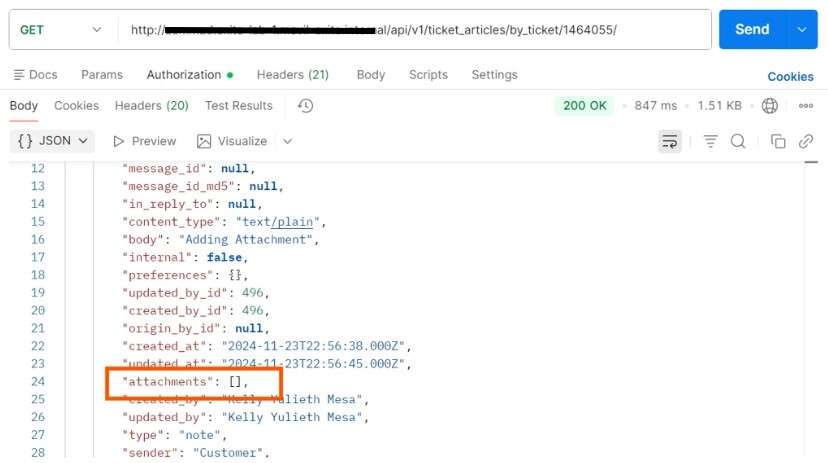
Task: Expand the Send button arrow options
Action: (802, 30)
